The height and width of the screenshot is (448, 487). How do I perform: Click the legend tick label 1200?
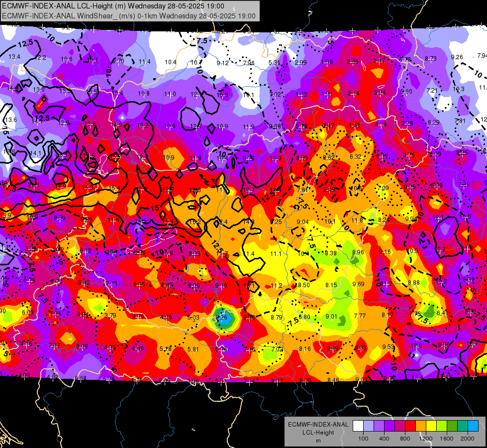pyautogui.click(x=426, y=439)
